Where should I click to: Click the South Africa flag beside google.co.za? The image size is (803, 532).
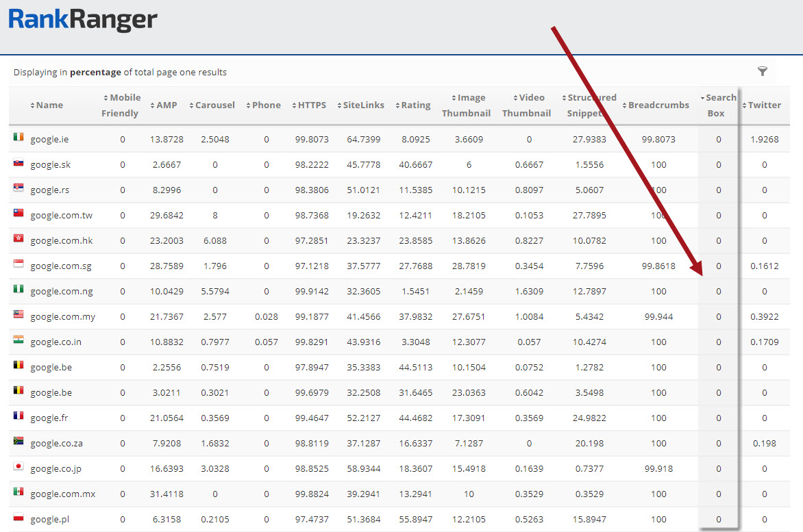[18, 442]
